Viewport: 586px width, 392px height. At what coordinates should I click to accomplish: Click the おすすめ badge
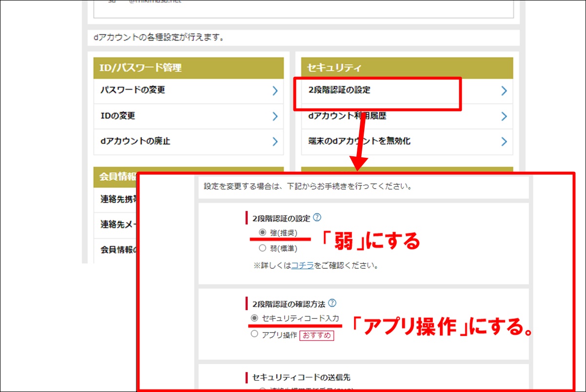tap(316, 335)
